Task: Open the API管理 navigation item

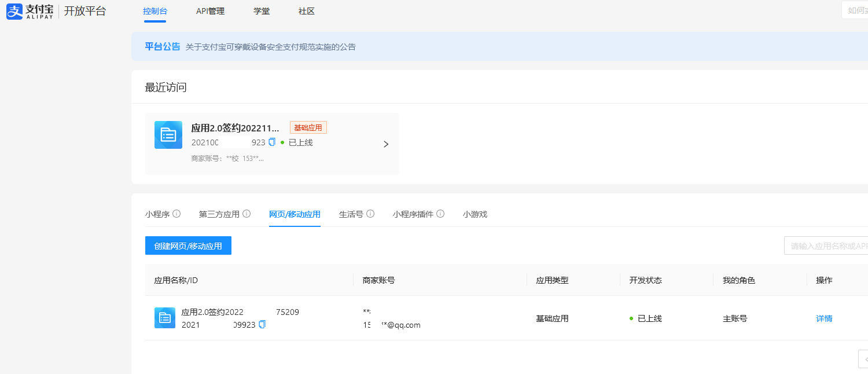Action: tap(210, 11)
